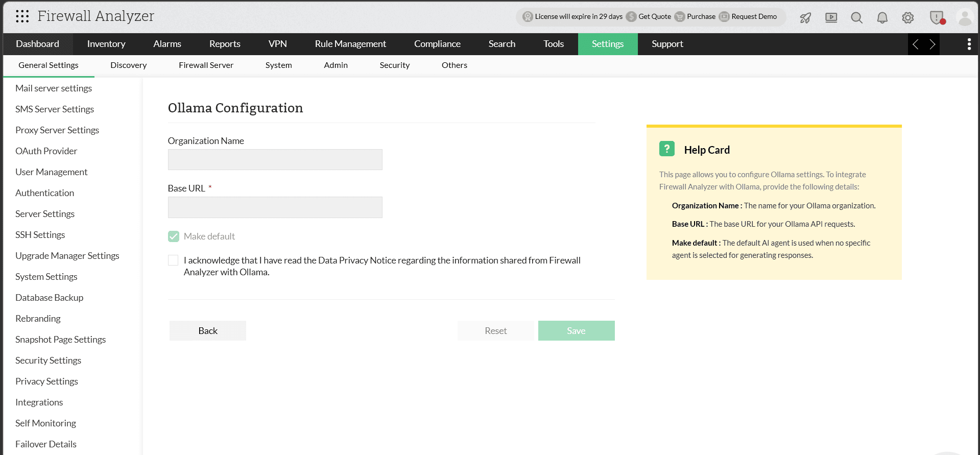The width and height of the screenshot is (980, 455).
Task: Switch to the Compliance tab
Action: tap(438, 44)
